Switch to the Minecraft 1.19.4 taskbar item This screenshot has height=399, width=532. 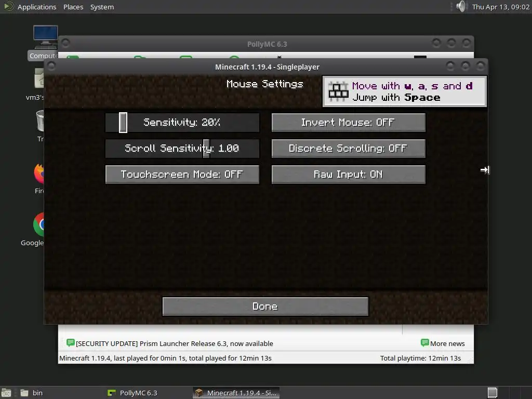coord(236,393)
